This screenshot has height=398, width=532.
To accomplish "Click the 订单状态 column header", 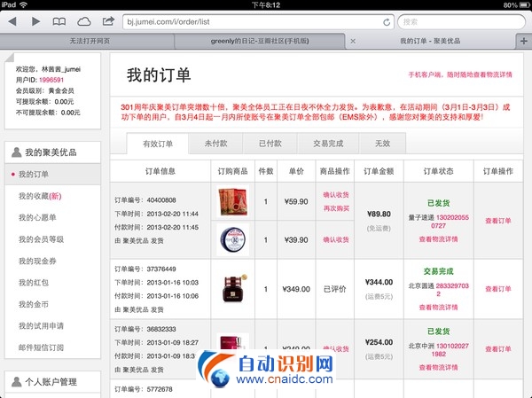I will coord(438,171).
